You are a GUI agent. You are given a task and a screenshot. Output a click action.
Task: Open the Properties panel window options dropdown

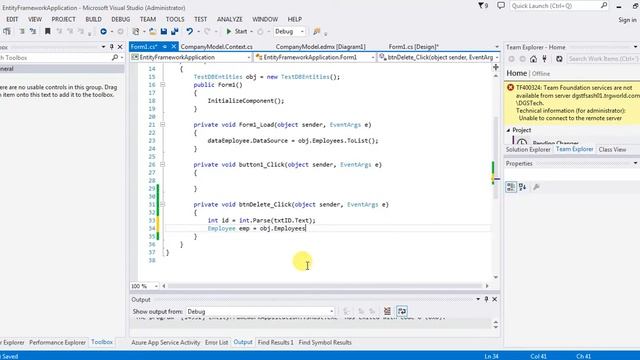point(635,163)
